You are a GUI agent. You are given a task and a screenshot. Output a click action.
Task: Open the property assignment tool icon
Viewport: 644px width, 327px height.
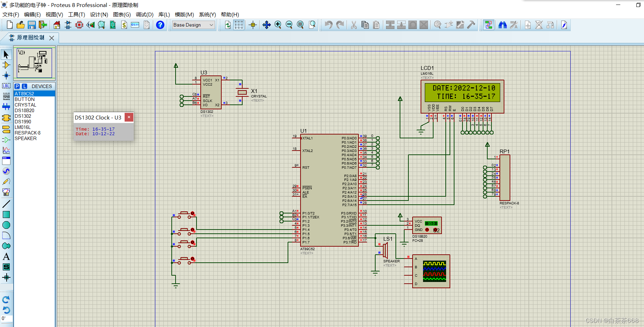[x=514, y=25]
